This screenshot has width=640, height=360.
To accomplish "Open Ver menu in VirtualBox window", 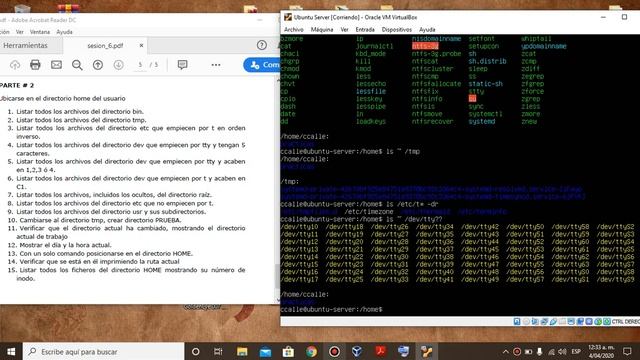I will coord(344,29).
